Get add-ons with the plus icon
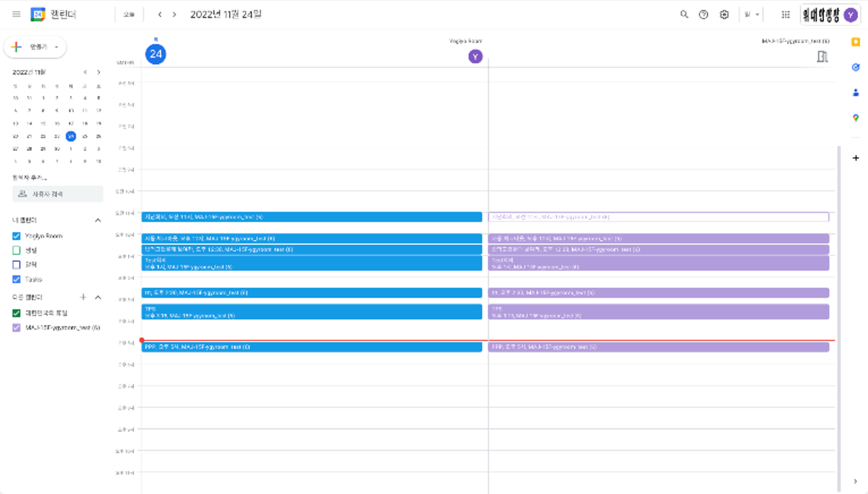 tap(856, 158)
